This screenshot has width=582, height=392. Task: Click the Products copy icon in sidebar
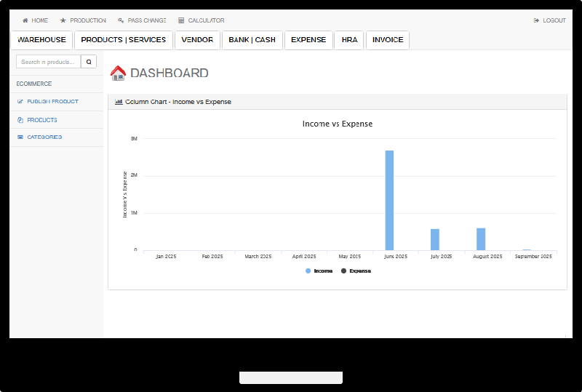coord(20,120)
